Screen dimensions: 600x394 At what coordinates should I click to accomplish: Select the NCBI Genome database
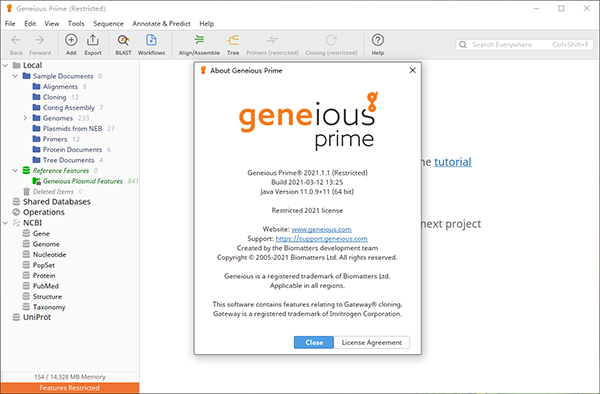pyautogui.click(x=46, y=244)
